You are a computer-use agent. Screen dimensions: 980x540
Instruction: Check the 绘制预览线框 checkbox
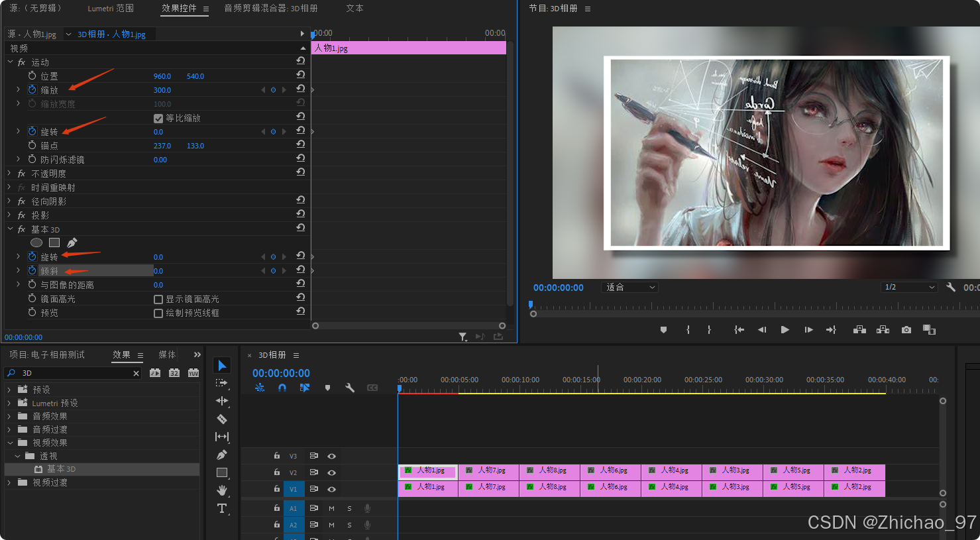(x=158, y=313)
